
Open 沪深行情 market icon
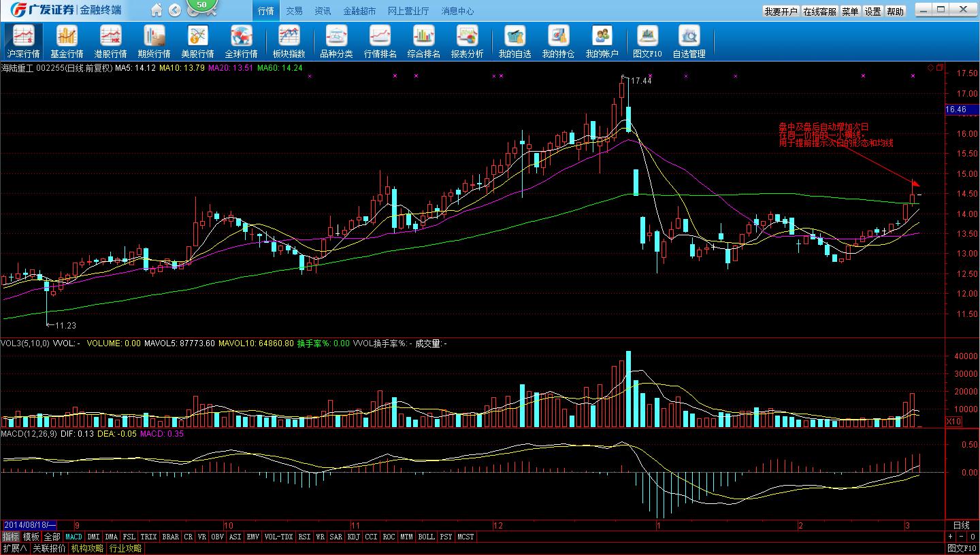coord(23,41)
